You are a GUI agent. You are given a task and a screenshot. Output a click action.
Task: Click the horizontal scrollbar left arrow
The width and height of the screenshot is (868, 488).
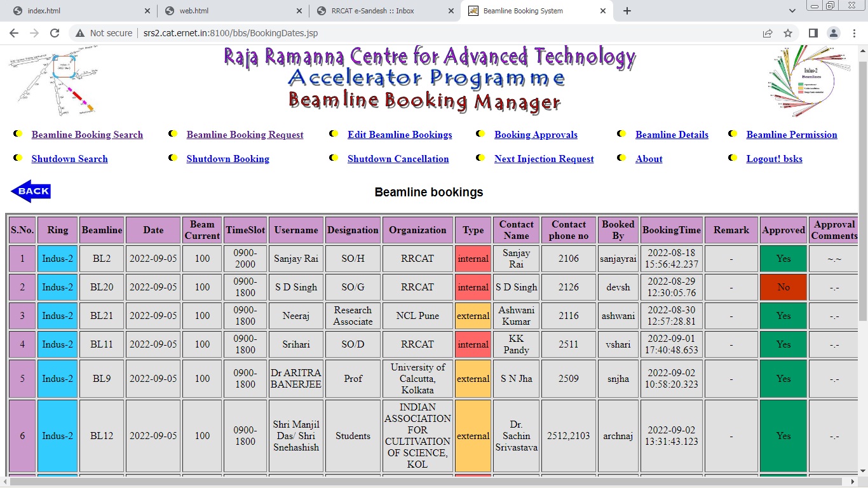click(x=5, y=482)
